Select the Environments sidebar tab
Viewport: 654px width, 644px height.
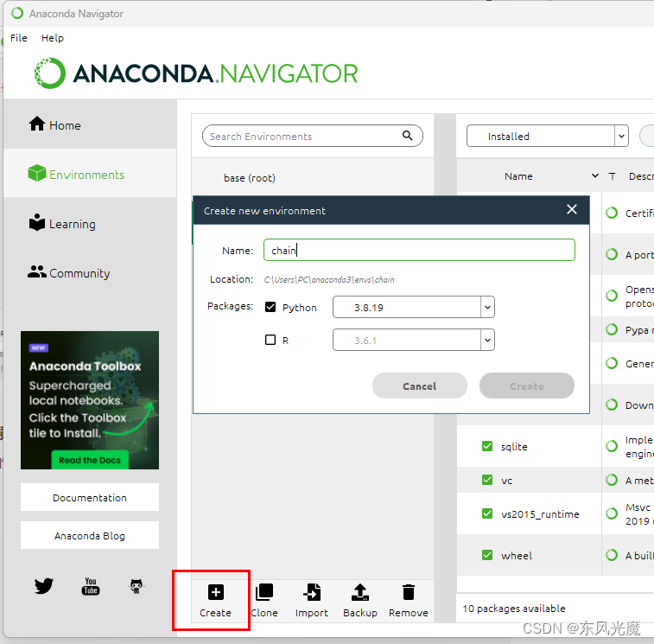90,174
